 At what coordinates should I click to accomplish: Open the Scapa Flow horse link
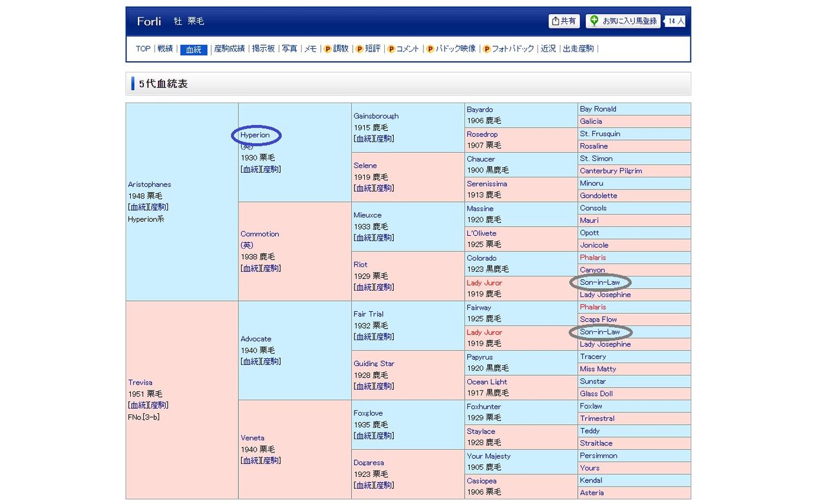click(x=598, y=320)
